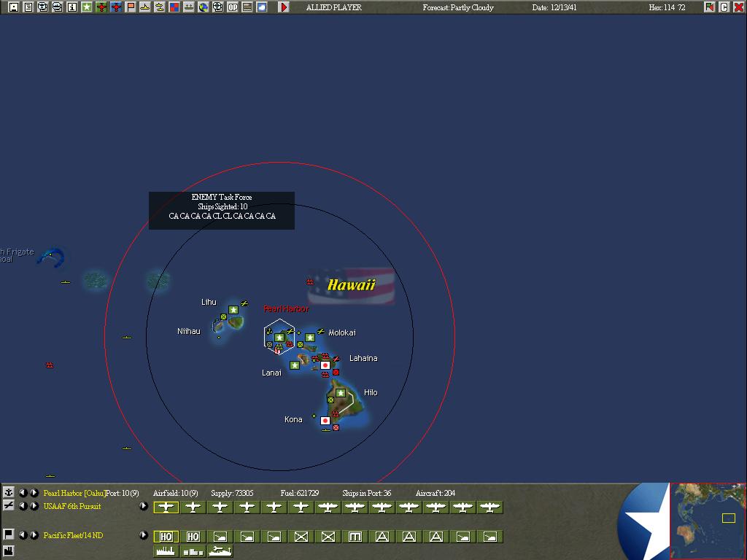Click the globe toolbar icon
The image size is (747, 560).
click(204, 7)
